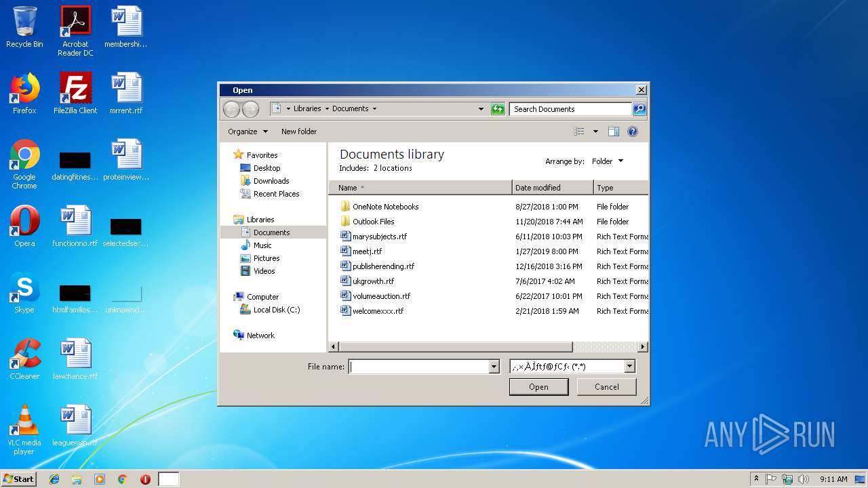Show hidden tray icons arrow
The width and height of the screenshot is (868, 488).
[x=756, y=479]
